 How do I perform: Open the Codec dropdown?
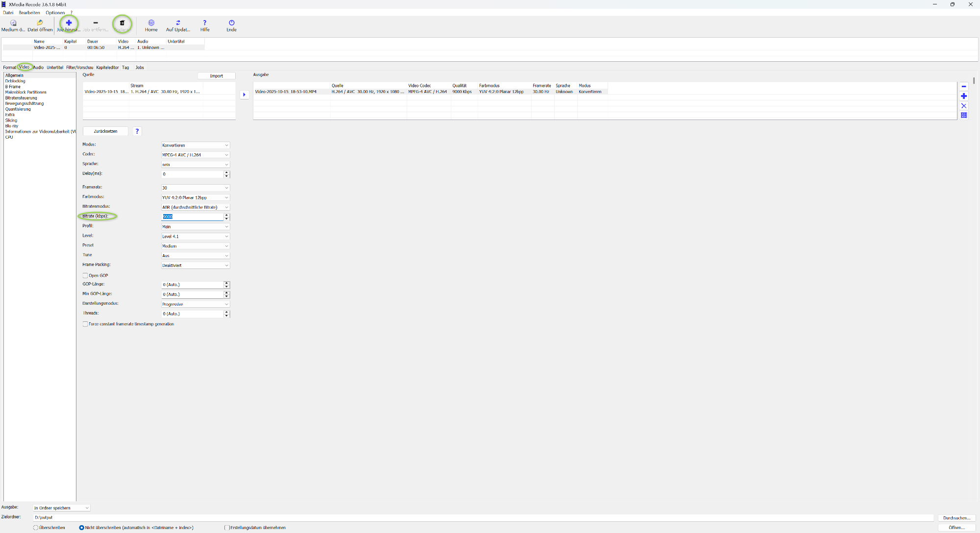coord(195,155)
